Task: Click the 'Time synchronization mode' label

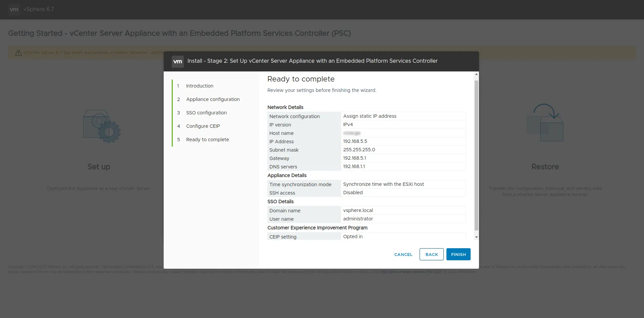Action: click(x=300, y=184)
